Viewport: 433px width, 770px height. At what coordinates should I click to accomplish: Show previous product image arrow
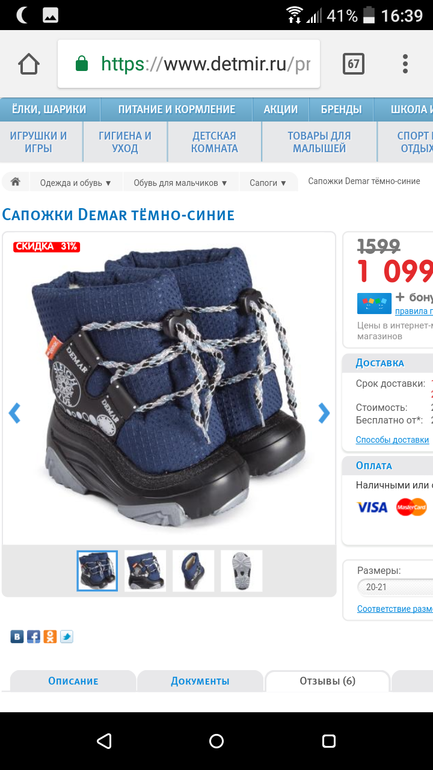[15, 413]
